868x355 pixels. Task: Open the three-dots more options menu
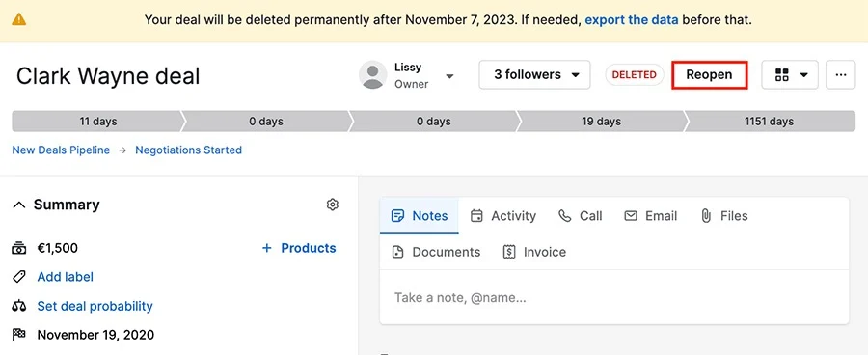840,75
